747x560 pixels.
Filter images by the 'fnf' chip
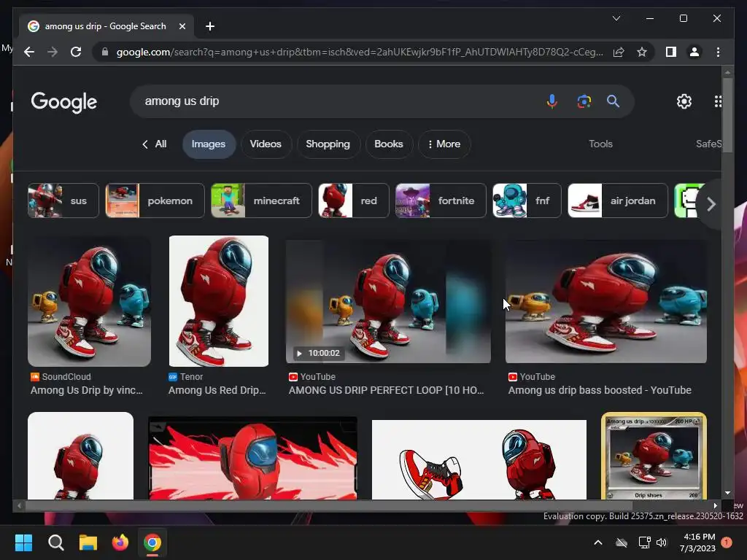(527, 201)
